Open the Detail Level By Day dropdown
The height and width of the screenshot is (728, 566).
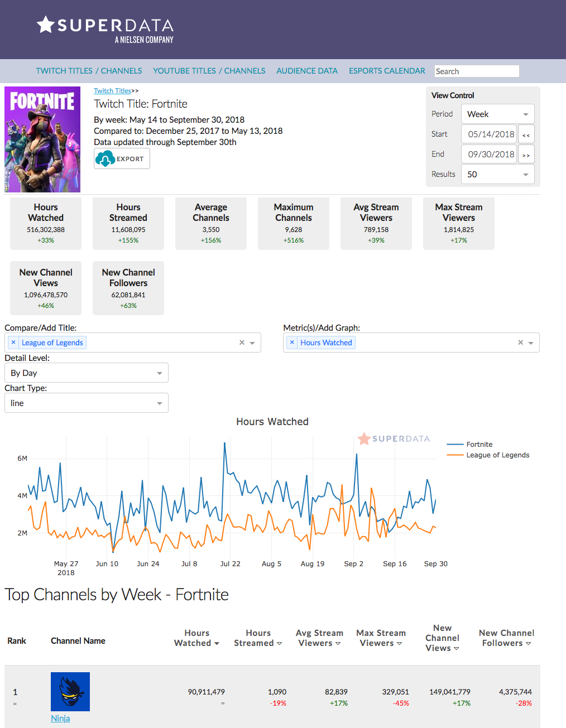[x=86, y=373]
